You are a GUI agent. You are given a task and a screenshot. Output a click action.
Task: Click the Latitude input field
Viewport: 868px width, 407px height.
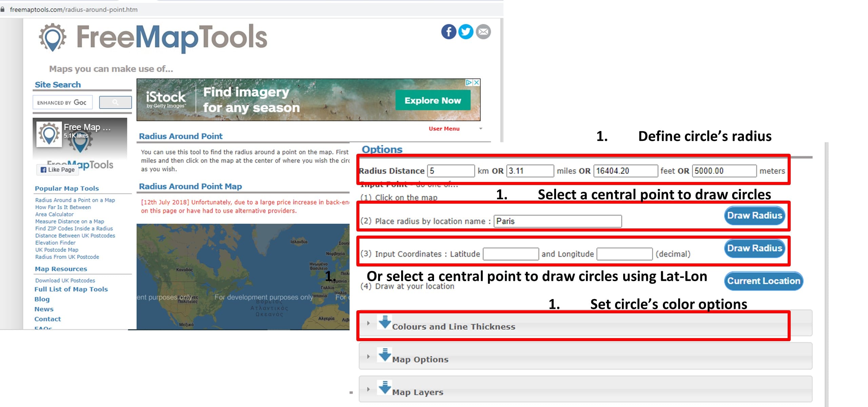point(511,254)
